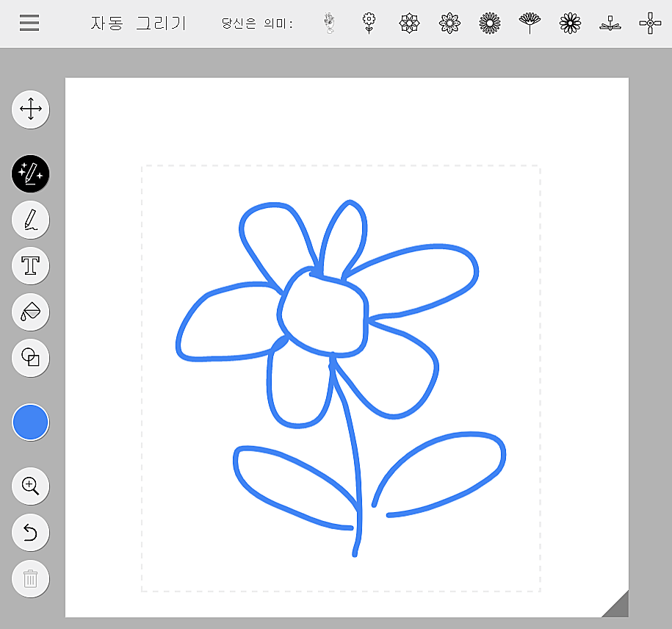Select the Move selection tool
This screenshot has width=672, height=629.
30,109
